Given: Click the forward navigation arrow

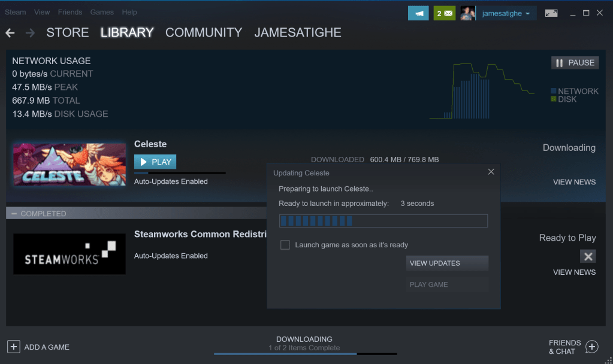Looking at the screenshot, I should (x=29, y=33).
